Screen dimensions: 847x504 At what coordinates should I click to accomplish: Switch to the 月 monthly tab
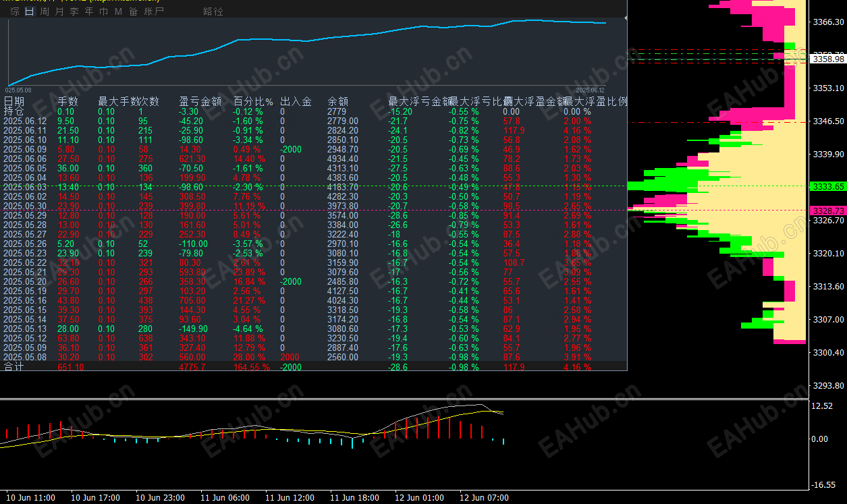[x=59, y=11]
